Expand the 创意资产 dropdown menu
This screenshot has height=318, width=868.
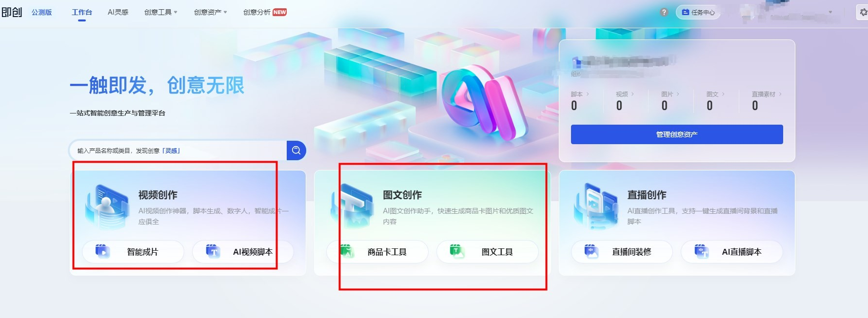pos(211,12)
